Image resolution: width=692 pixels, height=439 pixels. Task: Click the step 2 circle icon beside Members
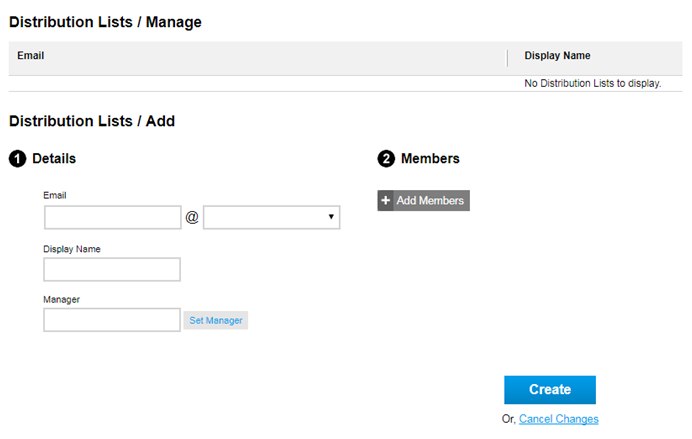(386, 159)
